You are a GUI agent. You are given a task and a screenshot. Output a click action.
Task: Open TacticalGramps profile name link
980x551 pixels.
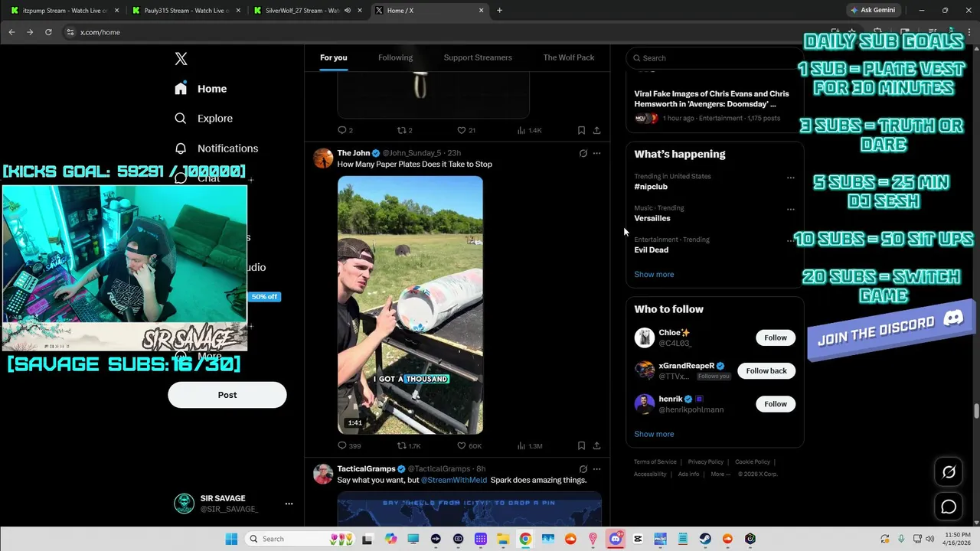click(366, 468)
